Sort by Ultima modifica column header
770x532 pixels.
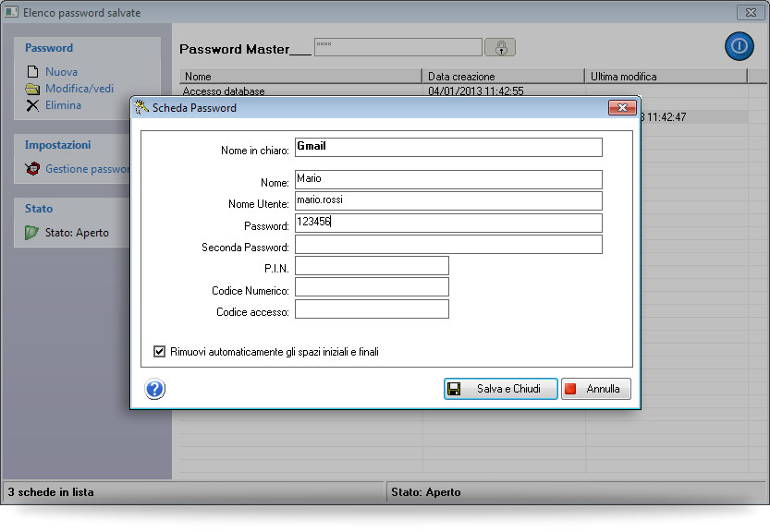coord(666,76)
